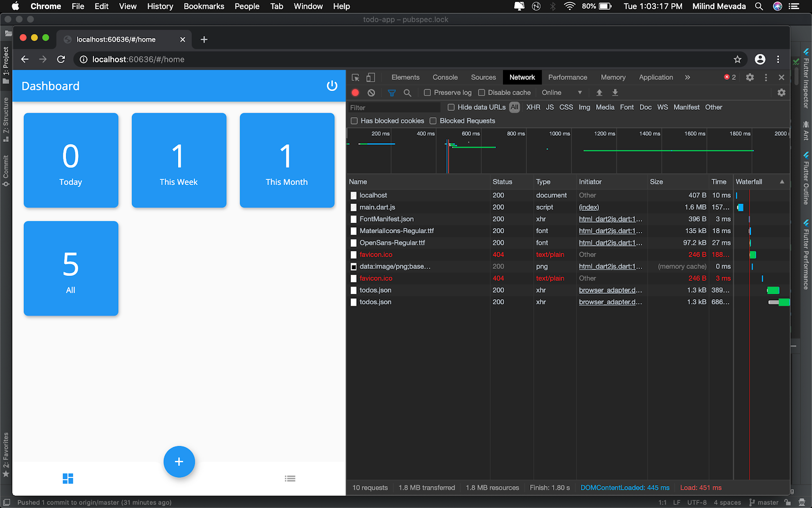Stop recording network log
Screen dimensions: 812x508
pyautogui.click(x=355, y=92)
